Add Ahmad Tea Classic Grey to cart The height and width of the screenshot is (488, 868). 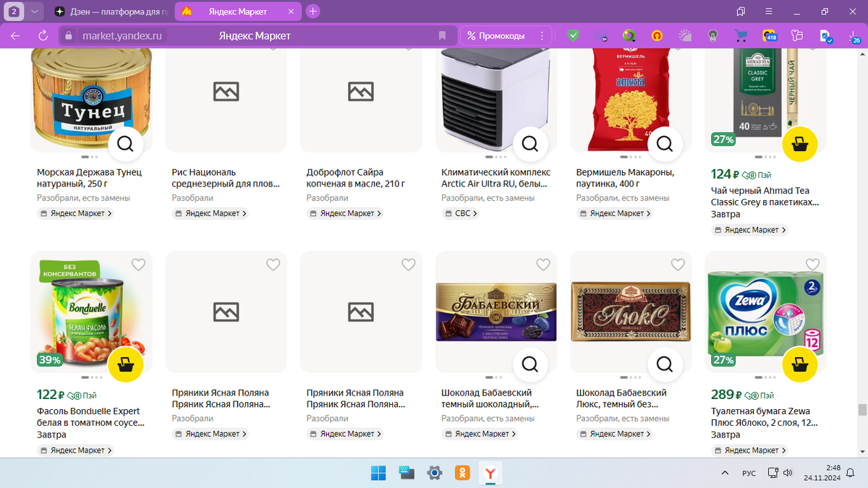click(800, 144)
